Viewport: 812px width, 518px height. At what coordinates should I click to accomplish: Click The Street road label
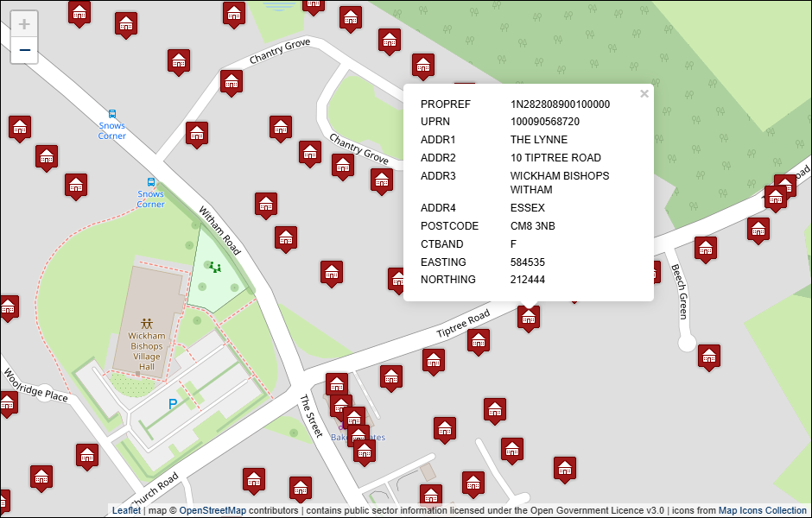point(311,415)
